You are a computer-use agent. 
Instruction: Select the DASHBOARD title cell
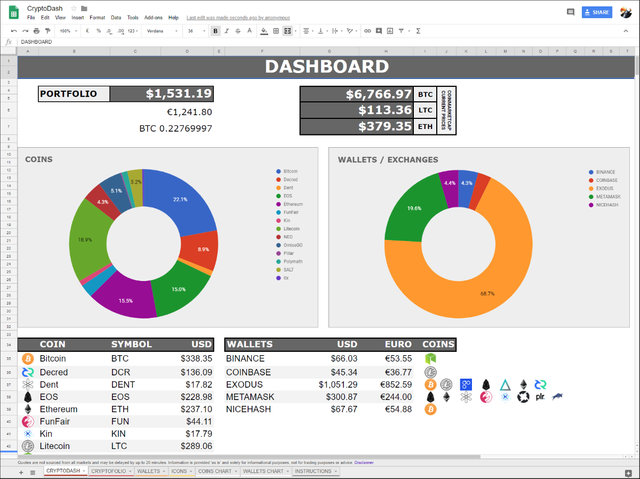(x=326, y=67)
